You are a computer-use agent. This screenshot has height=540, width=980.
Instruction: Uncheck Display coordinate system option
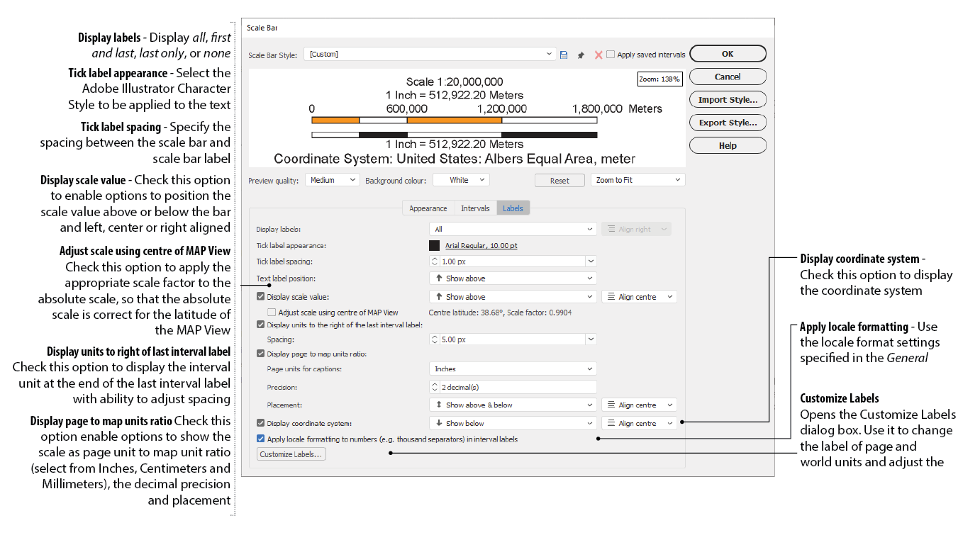tap(261, 423)
